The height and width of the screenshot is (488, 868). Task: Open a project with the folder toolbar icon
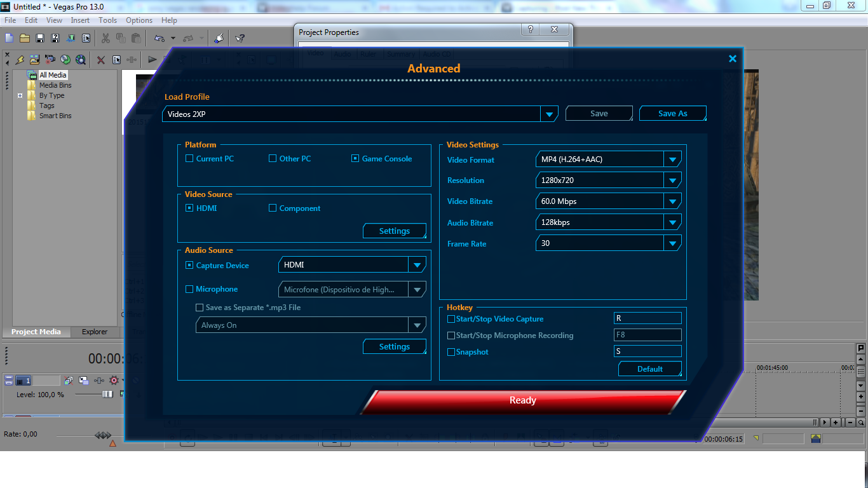[x=25, y=38]
